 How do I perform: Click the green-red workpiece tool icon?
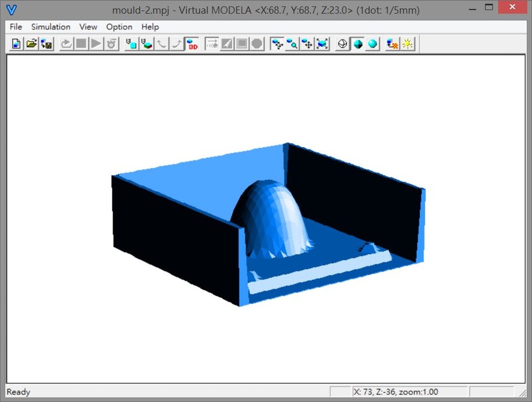[x=146, y=44]
